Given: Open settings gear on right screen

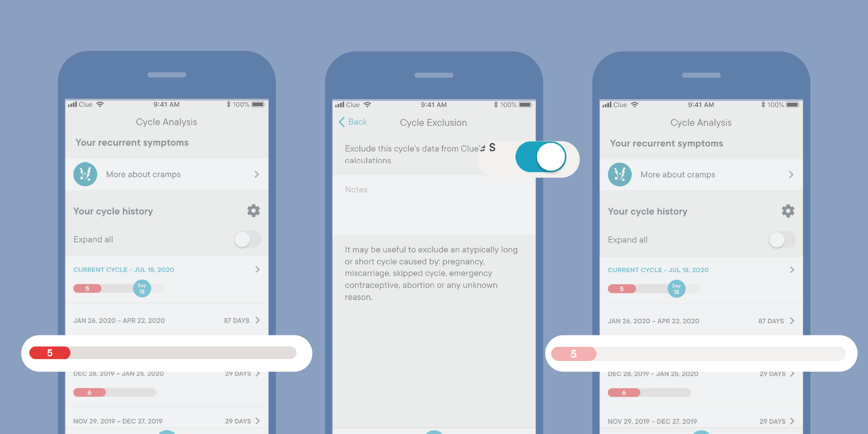Looking at the screenshot, I should (788, 211).
